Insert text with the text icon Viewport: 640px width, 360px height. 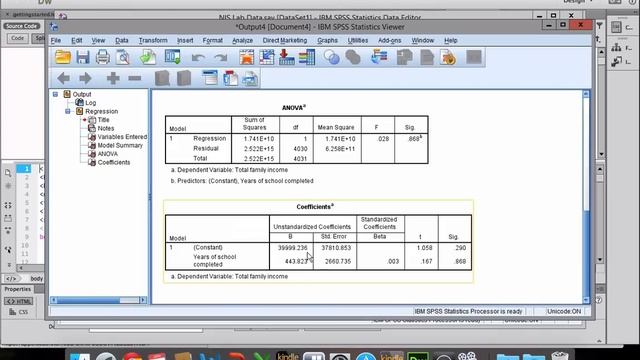point(250,78)
